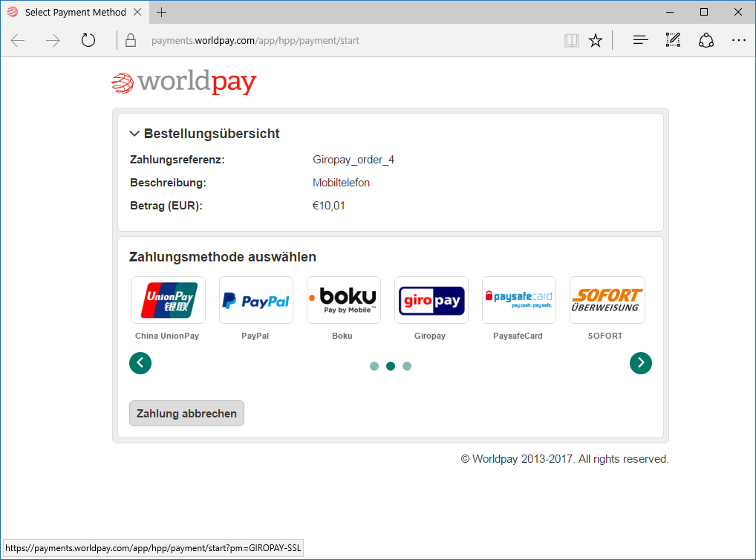
Task: Click the China UnionPay label
Action: pyautogui.click(x=167, y=336)
